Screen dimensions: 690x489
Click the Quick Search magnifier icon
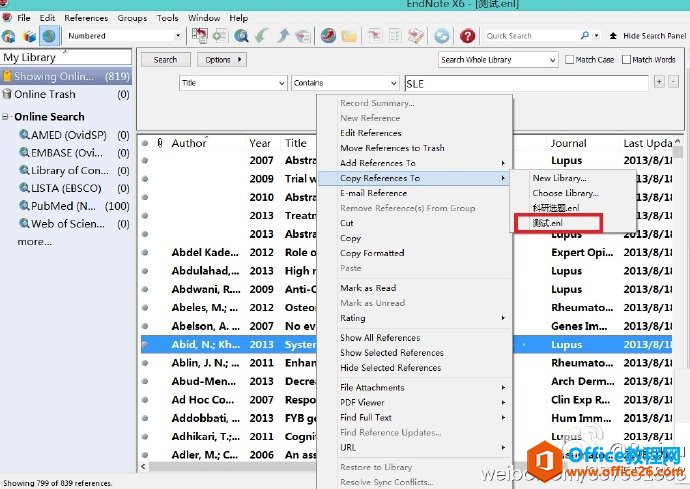pyautogui.click(x=584, y=35)
